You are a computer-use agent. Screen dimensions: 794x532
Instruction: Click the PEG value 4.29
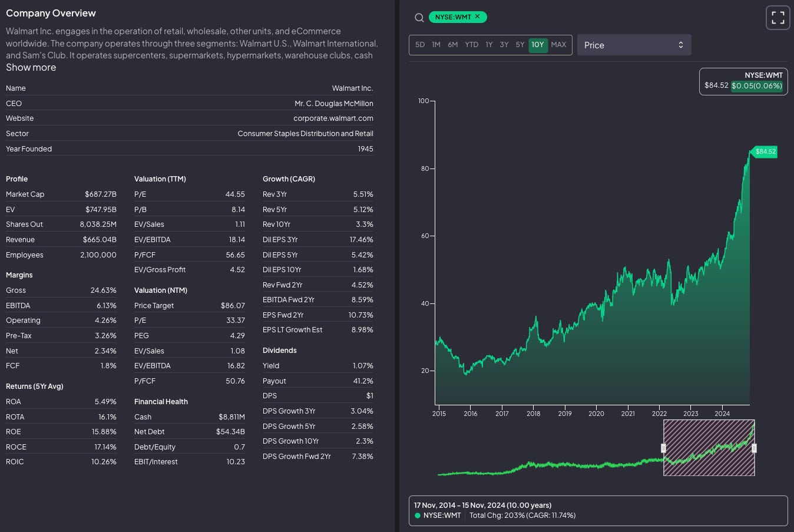tap(237, 336)
